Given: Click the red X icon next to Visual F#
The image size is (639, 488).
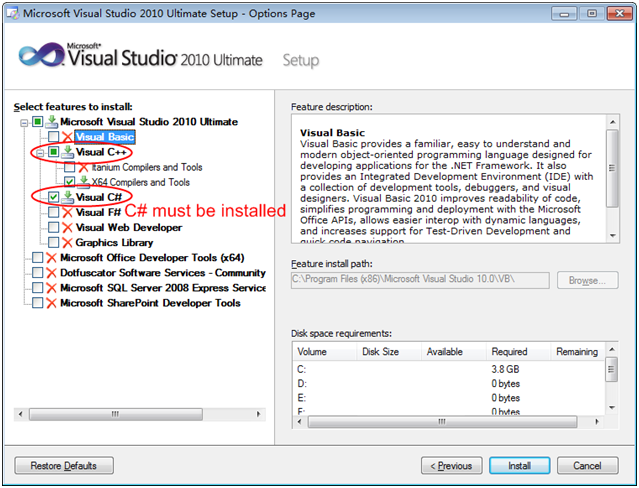Looking at the screenshot, I should click(67, 212).
